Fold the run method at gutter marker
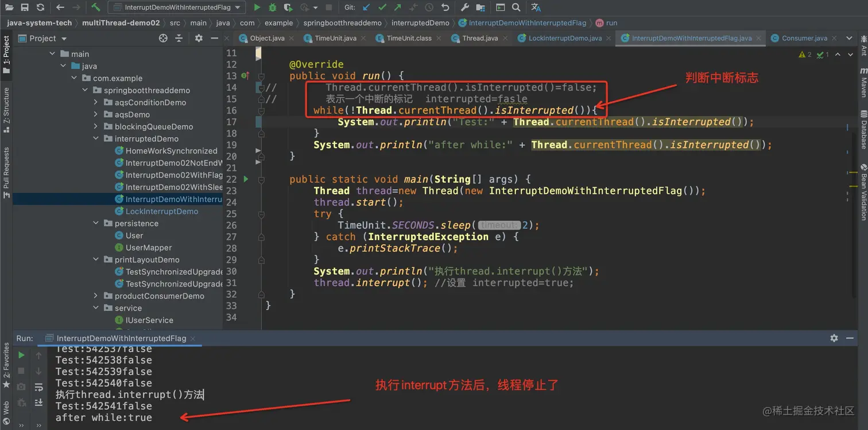The image size is (868, 430). click(261, 76)
